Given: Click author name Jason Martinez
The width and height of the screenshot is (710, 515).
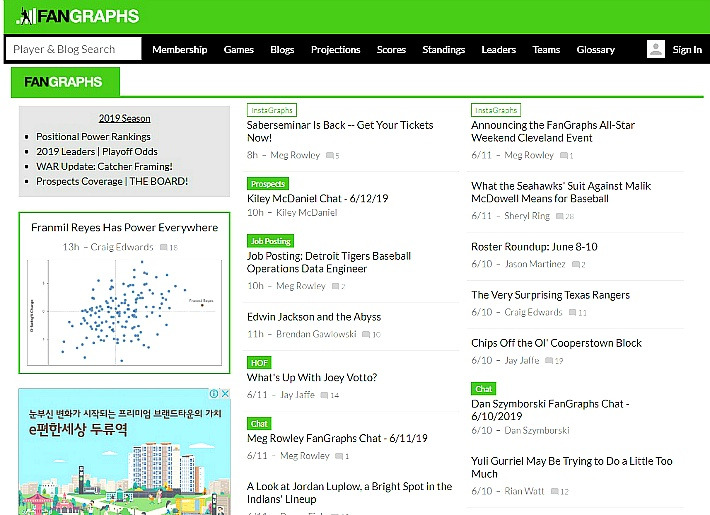Looking at the screenshot, I should (x=535, y=264).
